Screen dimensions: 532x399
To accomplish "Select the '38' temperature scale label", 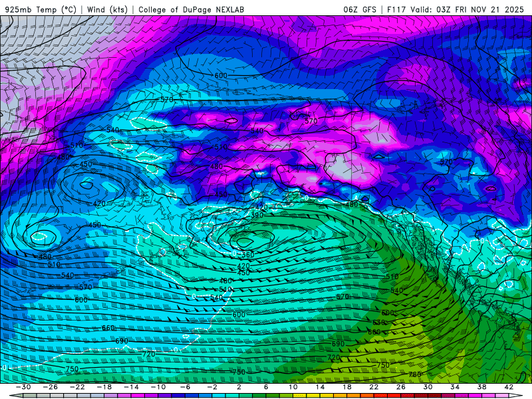I will 481,387.
